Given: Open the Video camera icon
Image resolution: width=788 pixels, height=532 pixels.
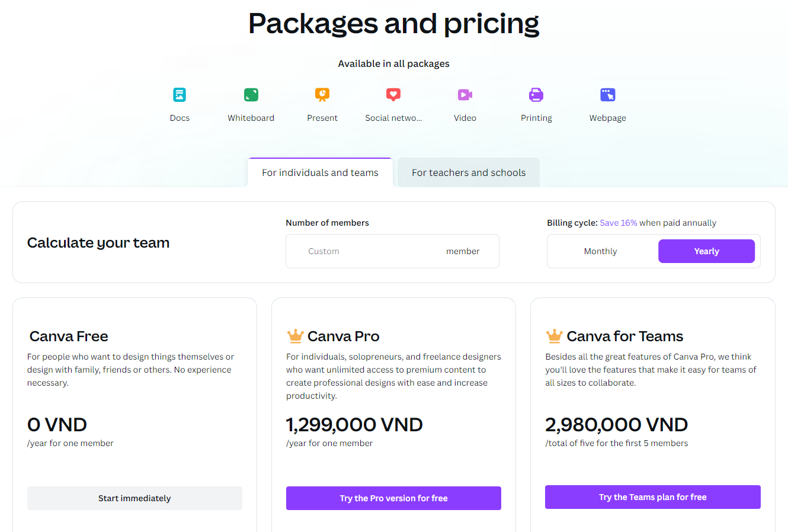Looking at the screenshot, I should click(465, 95).
